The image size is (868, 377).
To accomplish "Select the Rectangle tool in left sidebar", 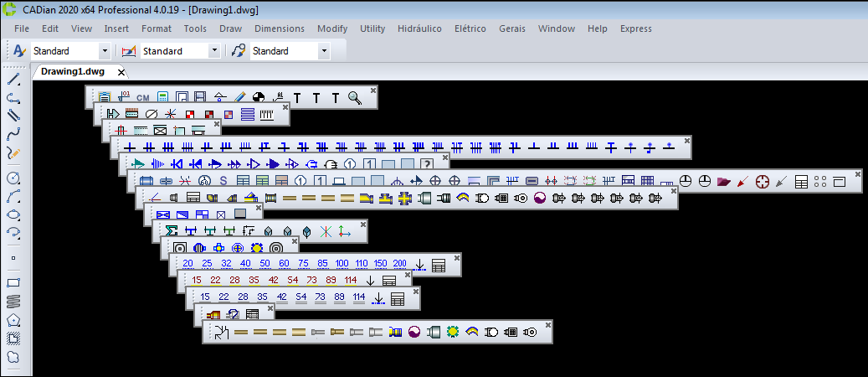I will [13, 282].
